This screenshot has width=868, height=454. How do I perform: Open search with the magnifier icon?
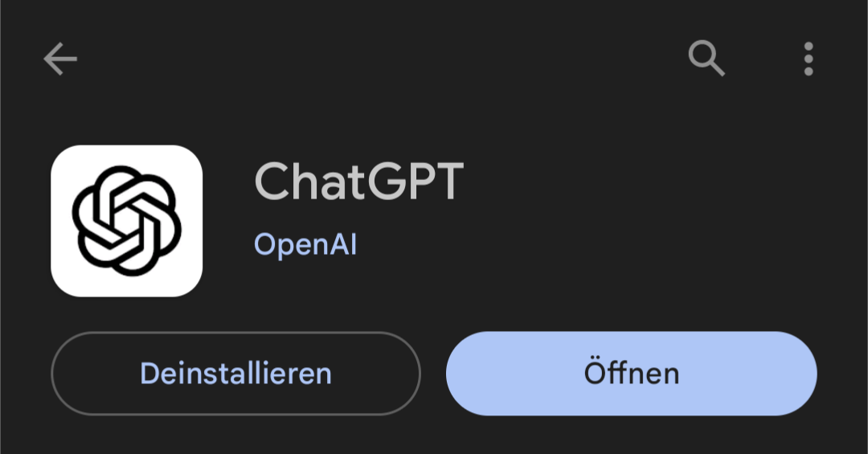(706, 58)
